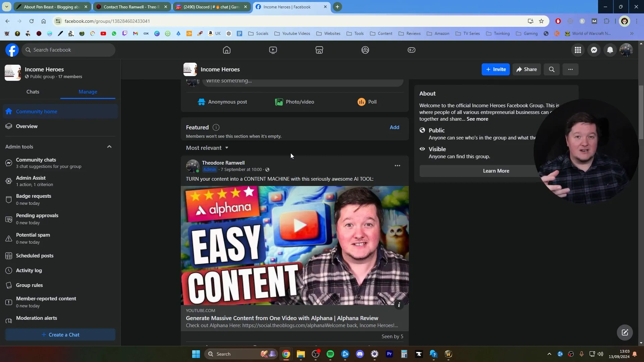The height and width of the screenshot is (362, 644).
Task: Expand the Featured section info tooltip
Action: point(216,127)
